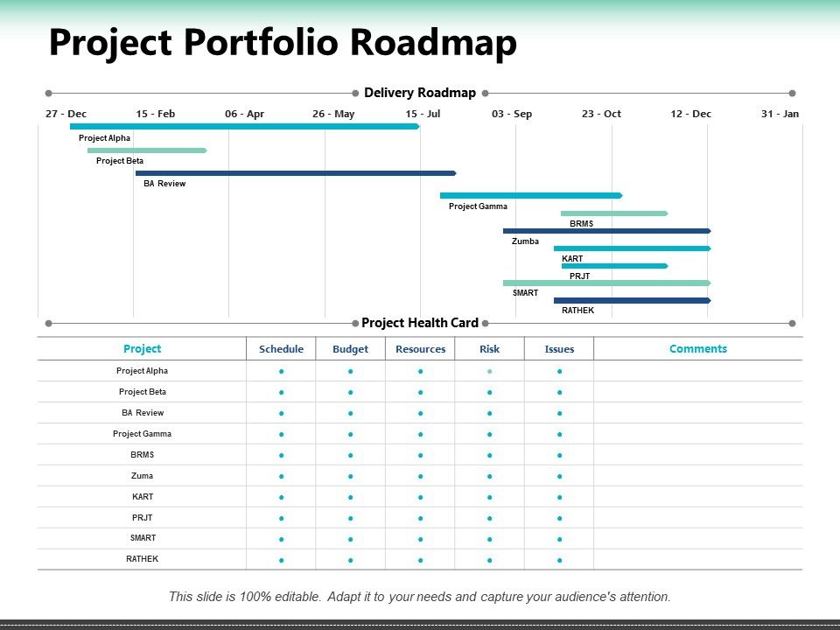840x630 pixels.
Task: Select SMART row name in table
Action: click(143, 538)
